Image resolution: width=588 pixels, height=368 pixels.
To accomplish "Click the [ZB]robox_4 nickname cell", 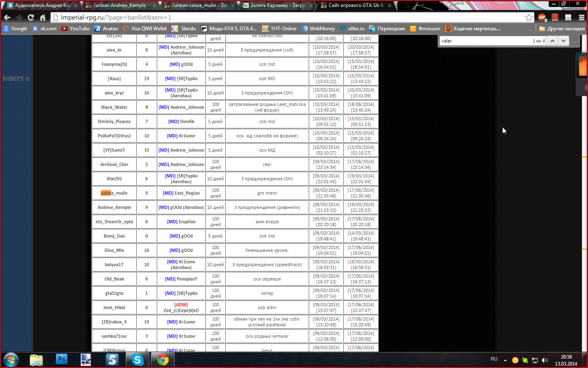I will point(114,322).
